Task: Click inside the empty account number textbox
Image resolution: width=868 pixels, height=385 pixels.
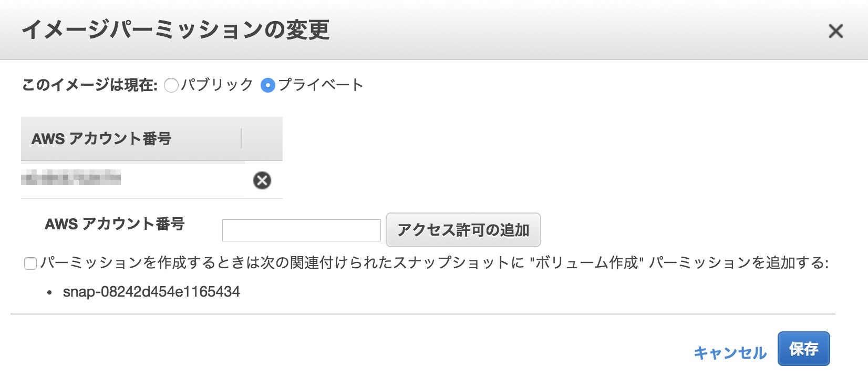Action: pyautogui.click(x=301, y=230)
